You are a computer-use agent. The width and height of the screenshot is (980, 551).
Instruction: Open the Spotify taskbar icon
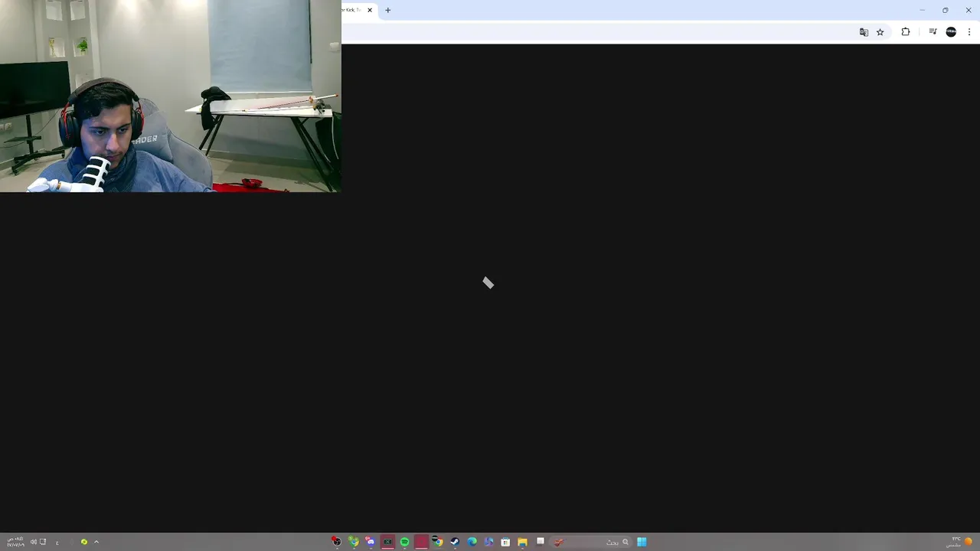pyautogui.click(x=405, y=542)
